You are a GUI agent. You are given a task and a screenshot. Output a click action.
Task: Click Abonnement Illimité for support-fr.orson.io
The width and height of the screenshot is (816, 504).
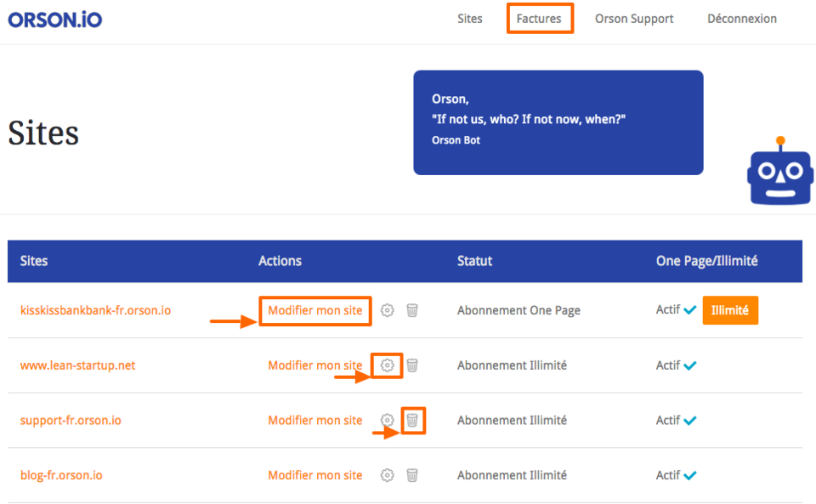512,420
